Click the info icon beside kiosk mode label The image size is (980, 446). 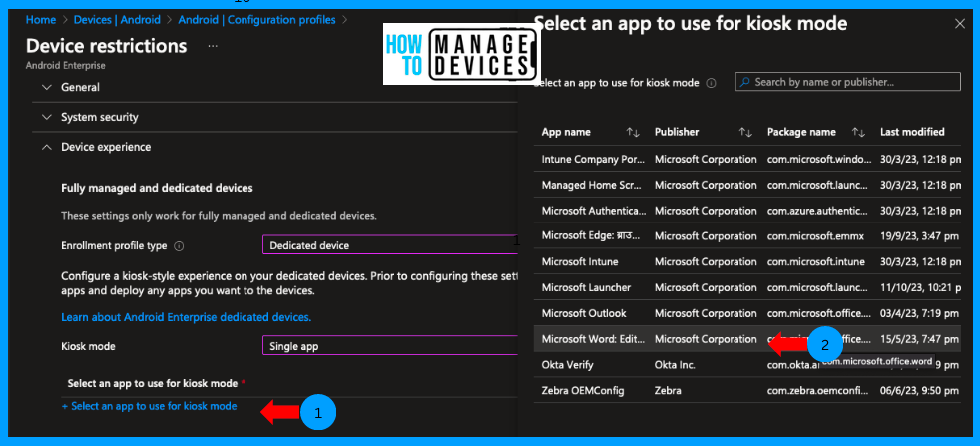[x=711, y=83]
